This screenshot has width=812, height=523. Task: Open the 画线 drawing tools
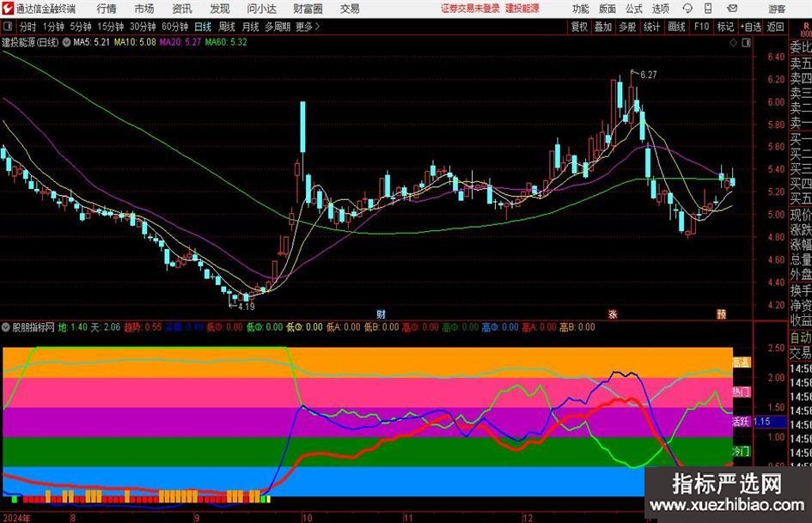(676, 27)
